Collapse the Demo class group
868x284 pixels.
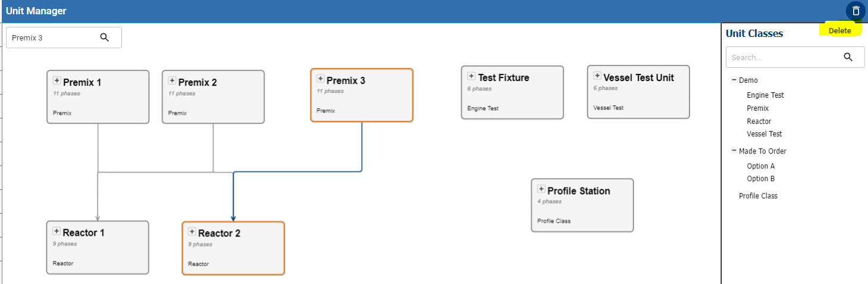coord(734,80)
